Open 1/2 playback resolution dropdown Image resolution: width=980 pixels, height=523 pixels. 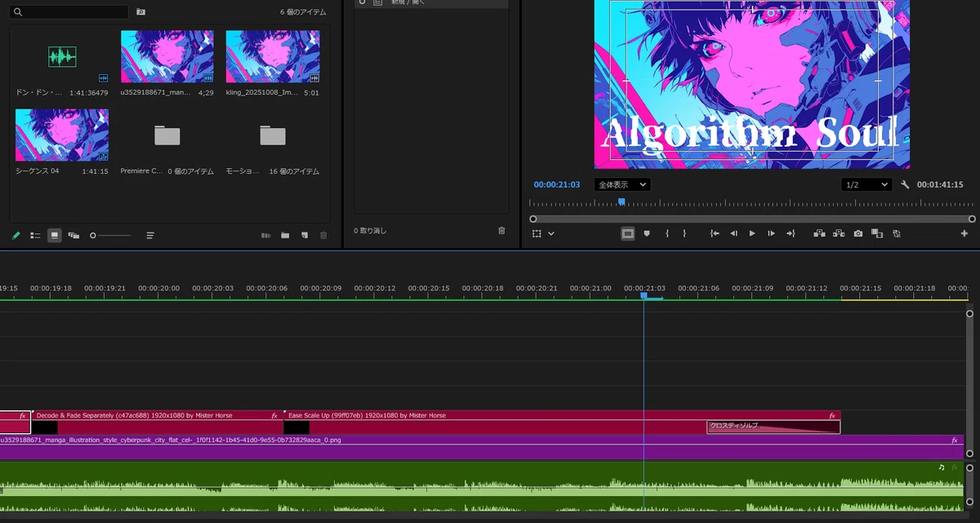click(x=866, y=184)
